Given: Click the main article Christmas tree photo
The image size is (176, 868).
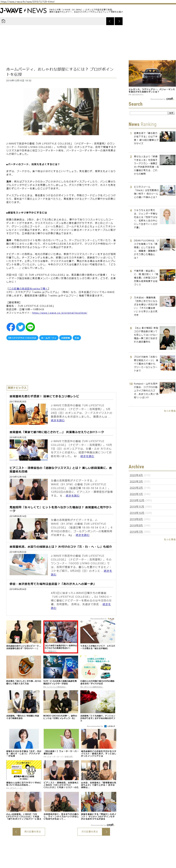Looking at the screenshot, I should coord(61,111).
